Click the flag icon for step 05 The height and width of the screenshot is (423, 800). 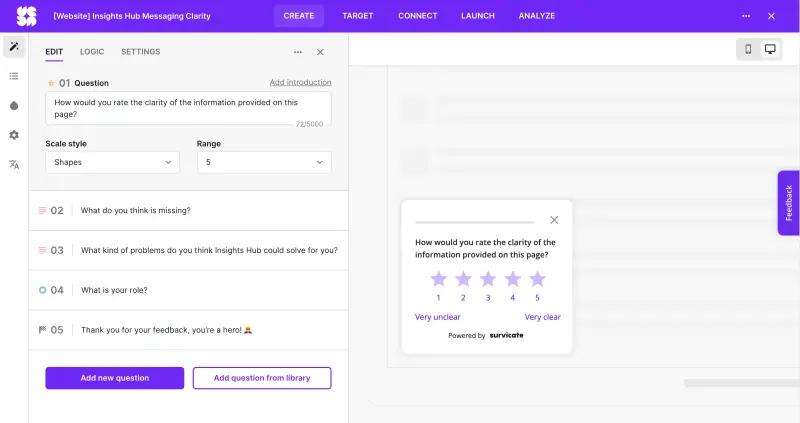[43, 330]
